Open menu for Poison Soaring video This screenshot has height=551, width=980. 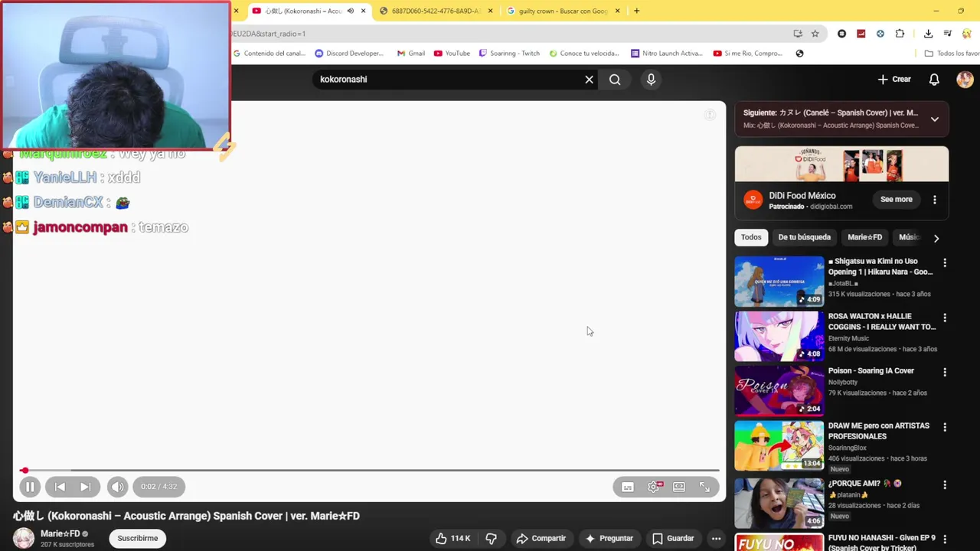[x=945, y=372]
